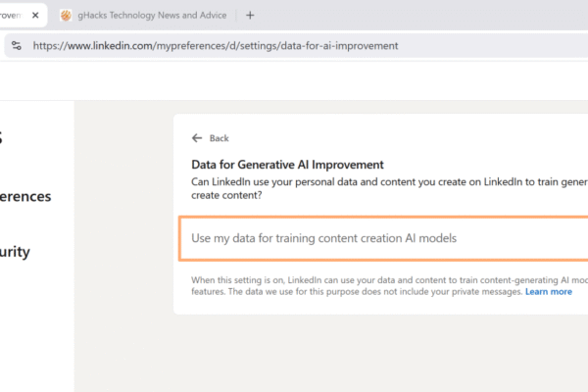
Task: Click the question Can LinkedIn use your personal data
Action: [x=389, y=189]
